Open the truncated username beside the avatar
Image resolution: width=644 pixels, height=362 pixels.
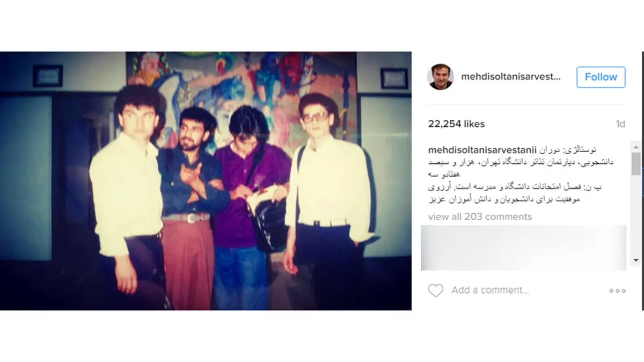pos(511,77)
